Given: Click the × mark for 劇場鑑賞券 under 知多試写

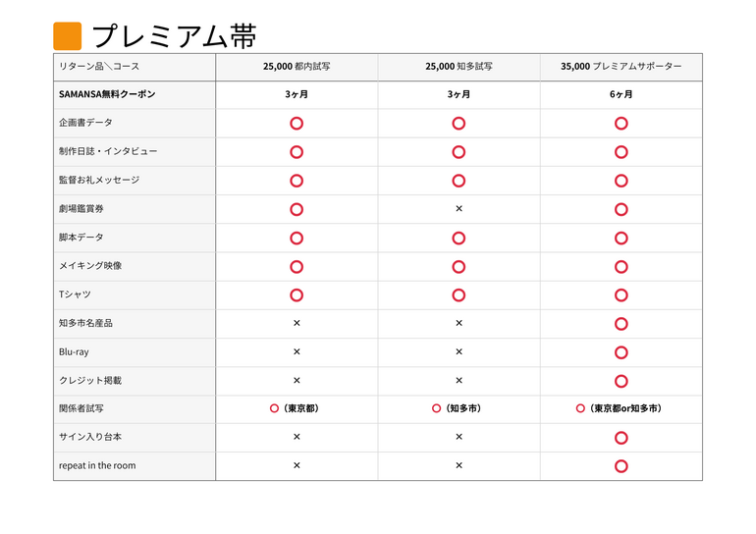Looking at the screenshot, I should click(x=459, y=209).
